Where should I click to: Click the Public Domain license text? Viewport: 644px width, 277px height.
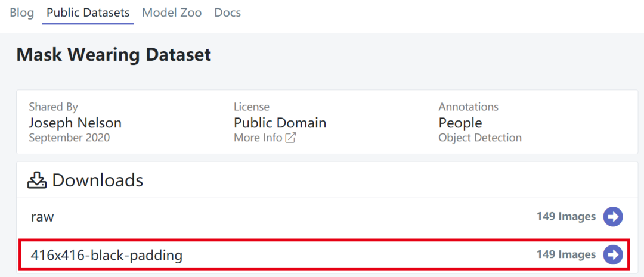click(280, 123)
